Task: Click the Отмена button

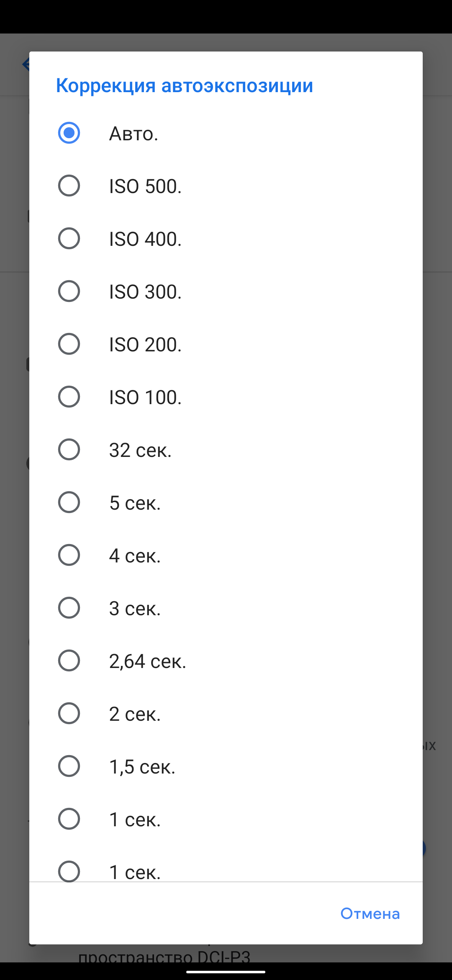Action: coord(370,913)
